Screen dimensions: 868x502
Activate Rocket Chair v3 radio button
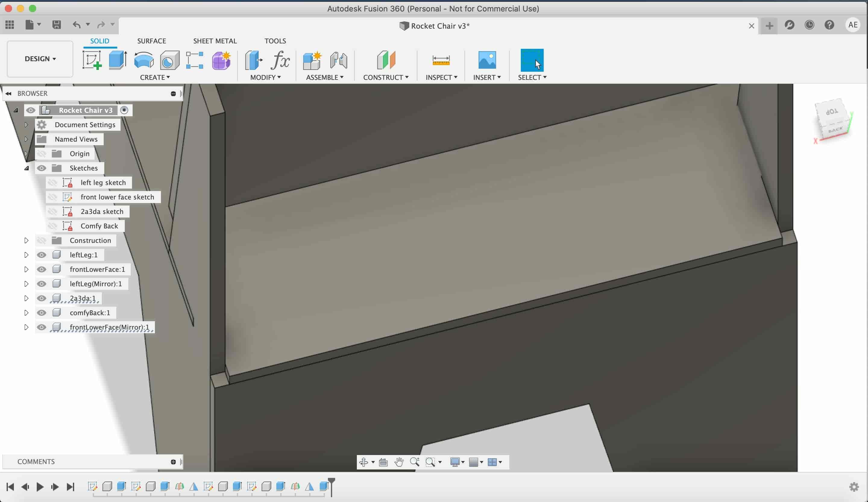[124, 110]
